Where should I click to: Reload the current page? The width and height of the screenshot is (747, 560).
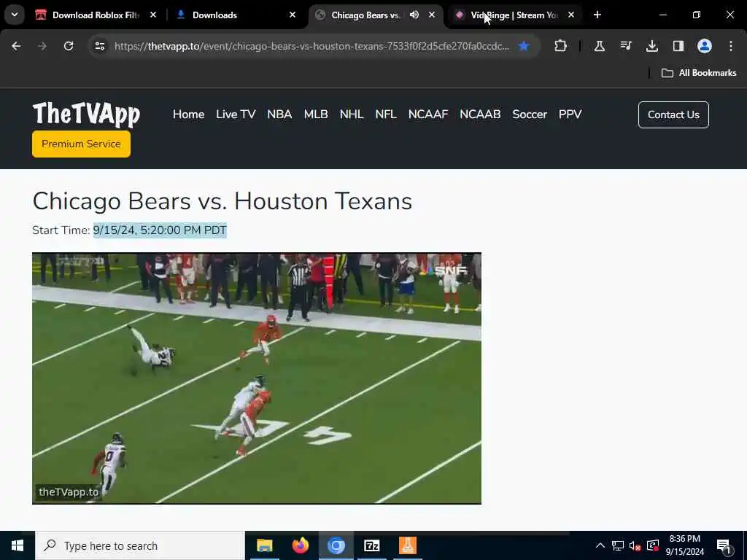pyautogui.click(x=69, y=46)
